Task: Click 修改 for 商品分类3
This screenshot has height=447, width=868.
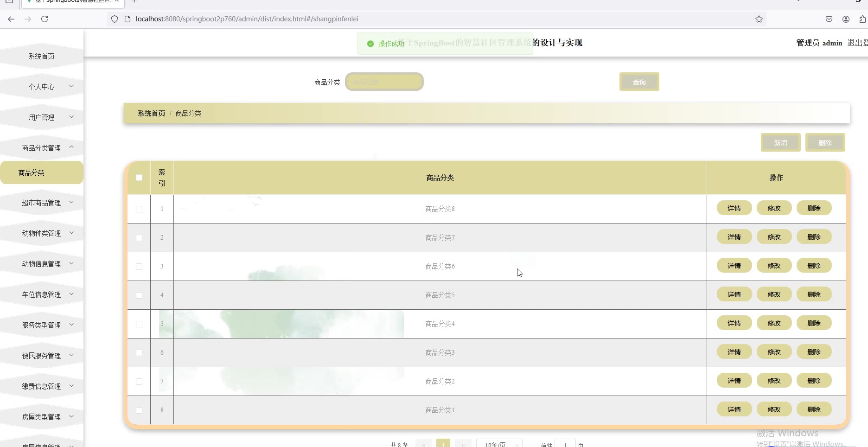Action: coord(774,352)
